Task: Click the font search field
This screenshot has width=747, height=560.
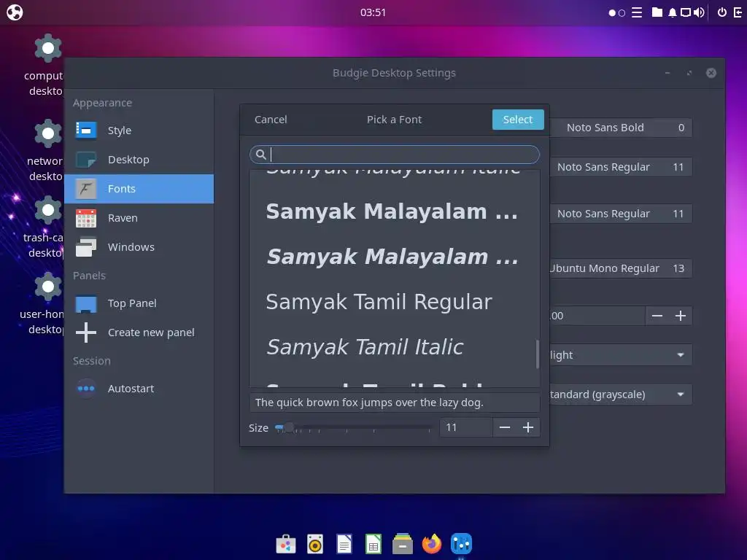Action: coord(395,155)
